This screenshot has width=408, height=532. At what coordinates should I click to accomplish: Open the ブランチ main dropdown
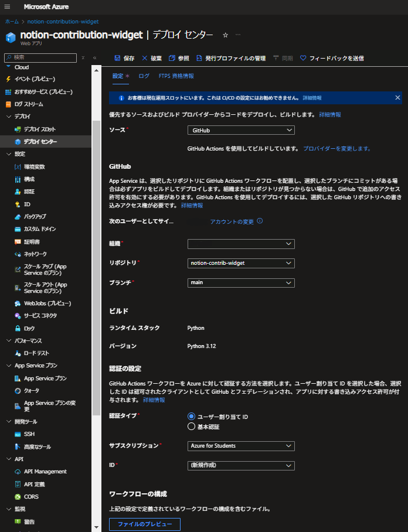tap(241, 282)
